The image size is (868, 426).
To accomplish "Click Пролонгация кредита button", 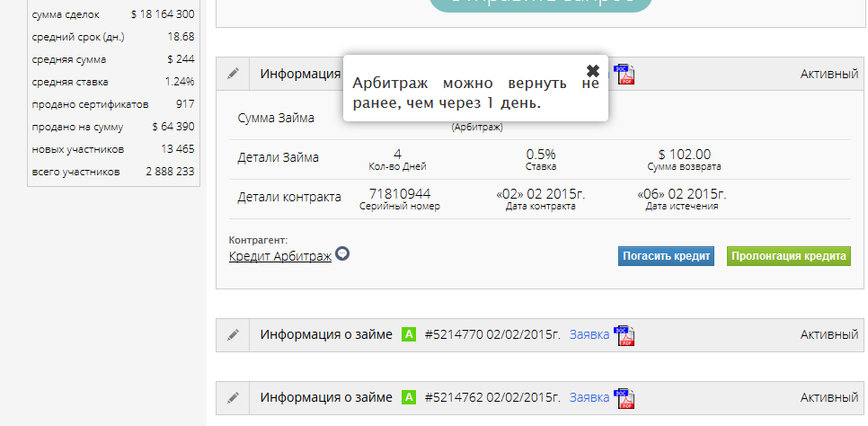I will pyautogui.click(x=788, y=256).
